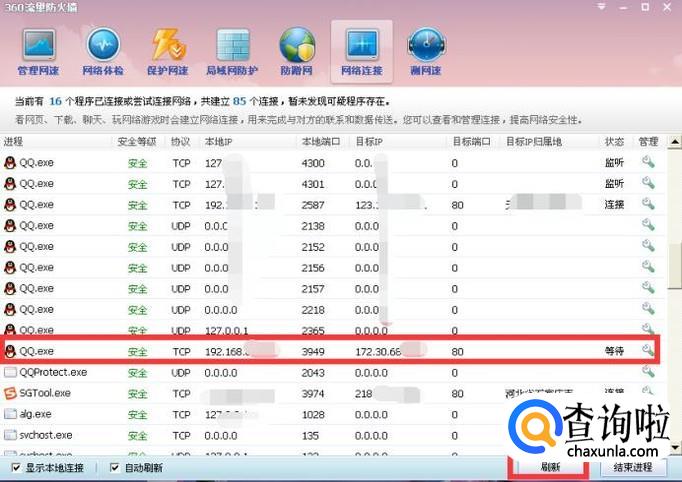682x482 pixels.
Task: Open the 局域网防护 tool
Action: (x=232, y=51)
